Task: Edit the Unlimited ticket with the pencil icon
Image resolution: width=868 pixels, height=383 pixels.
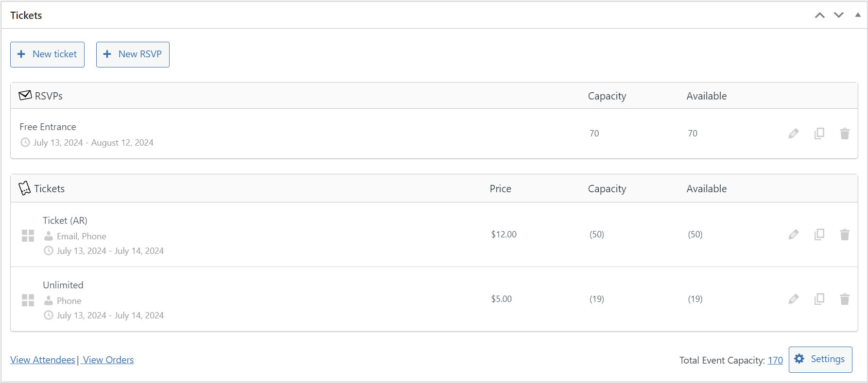Action: click(x=794, y=299)
